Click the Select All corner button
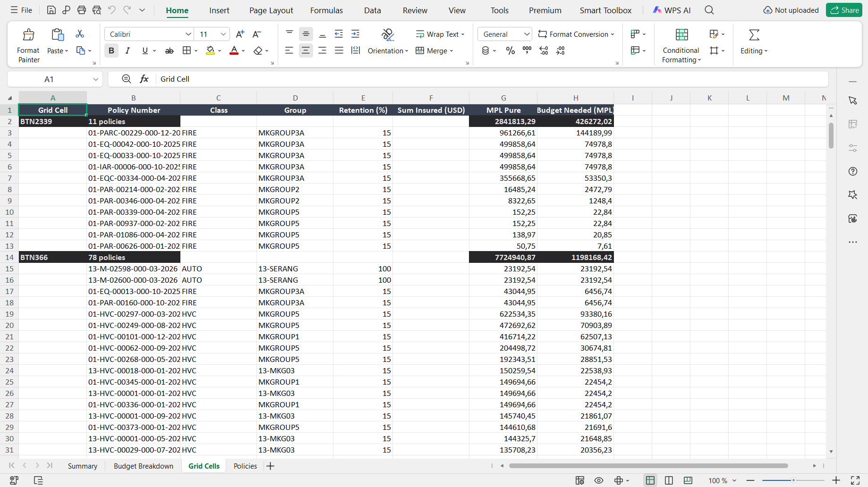The height and width of the screenshot is (487, 868). 9,98
